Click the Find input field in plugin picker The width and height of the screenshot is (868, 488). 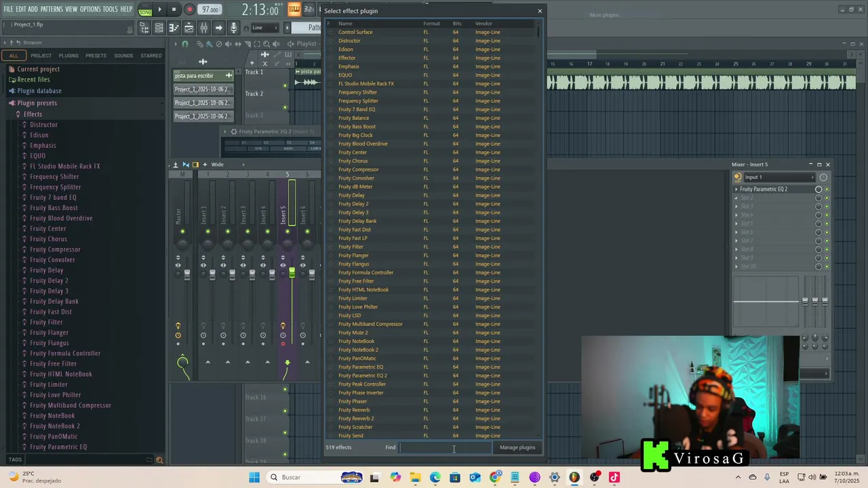pos(446,447)
